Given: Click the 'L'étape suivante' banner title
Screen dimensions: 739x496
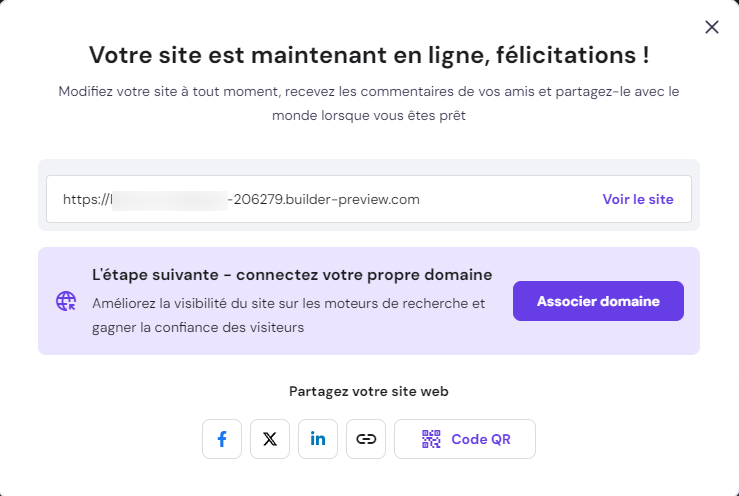Looking at the screenshot, I should point(292,274).
